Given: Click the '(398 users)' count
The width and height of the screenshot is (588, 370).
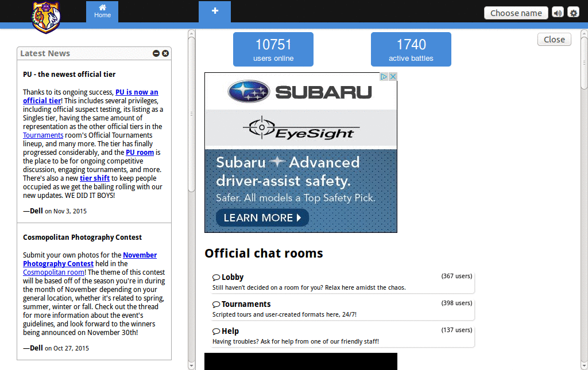Looking at the screenshot, I should pyautogui.click(x=457, y=303).
